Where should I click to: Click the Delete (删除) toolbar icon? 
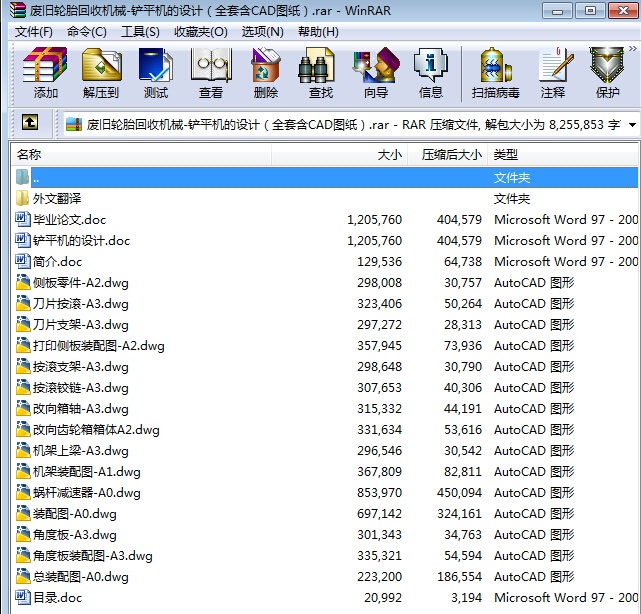266,73
